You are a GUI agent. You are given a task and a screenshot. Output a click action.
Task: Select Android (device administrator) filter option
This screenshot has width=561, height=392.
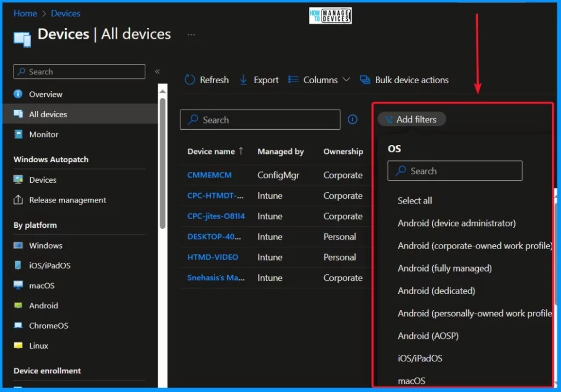(456, 223)
